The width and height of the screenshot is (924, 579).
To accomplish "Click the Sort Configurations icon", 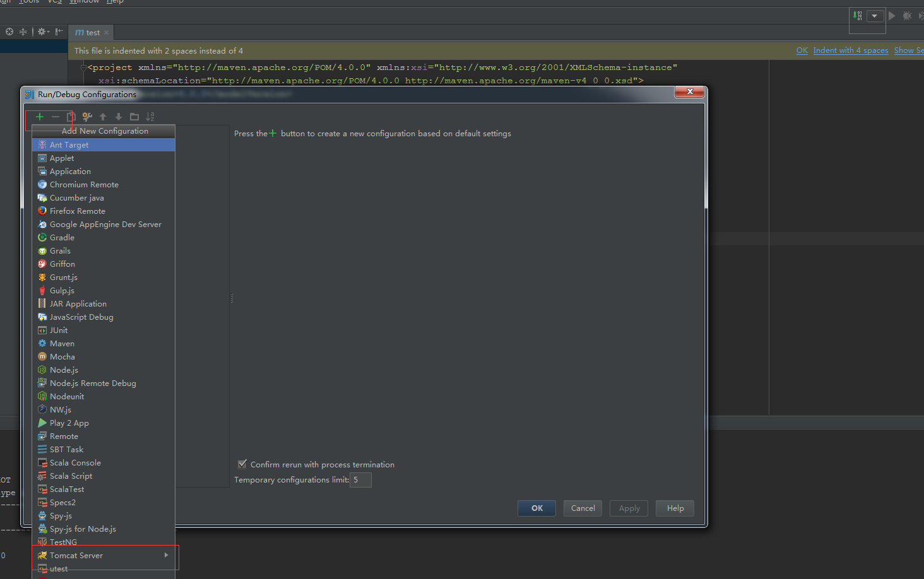I will click(x=150, y=117).
